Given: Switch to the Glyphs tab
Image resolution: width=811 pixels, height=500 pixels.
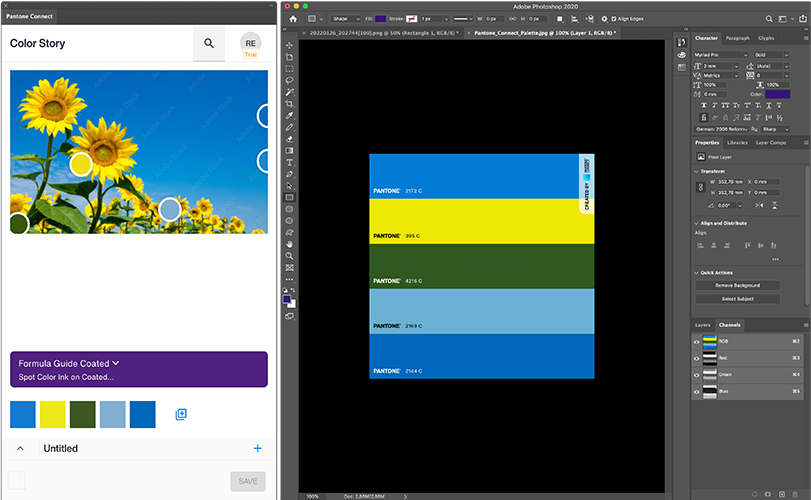Looking at the screenshot, I should [766, 38].
